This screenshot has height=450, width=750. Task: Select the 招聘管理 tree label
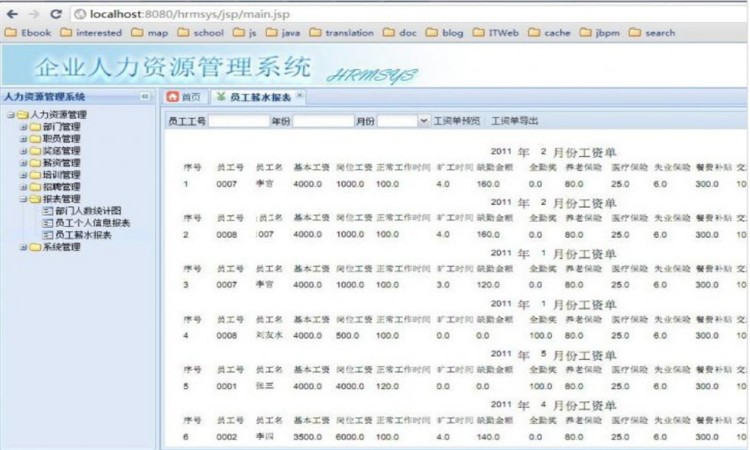point(61,187)
